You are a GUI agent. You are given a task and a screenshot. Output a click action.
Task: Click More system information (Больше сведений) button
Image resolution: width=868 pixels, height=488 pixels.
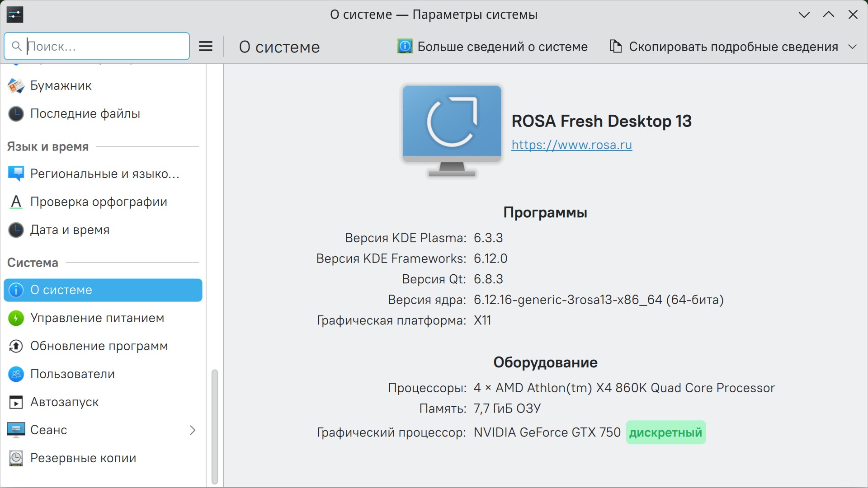click(x=493, y=47)
